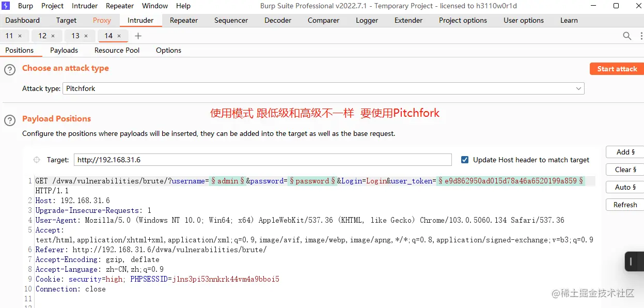
Task: Toggle Update Host header to match target
Action: pos(465,160)
